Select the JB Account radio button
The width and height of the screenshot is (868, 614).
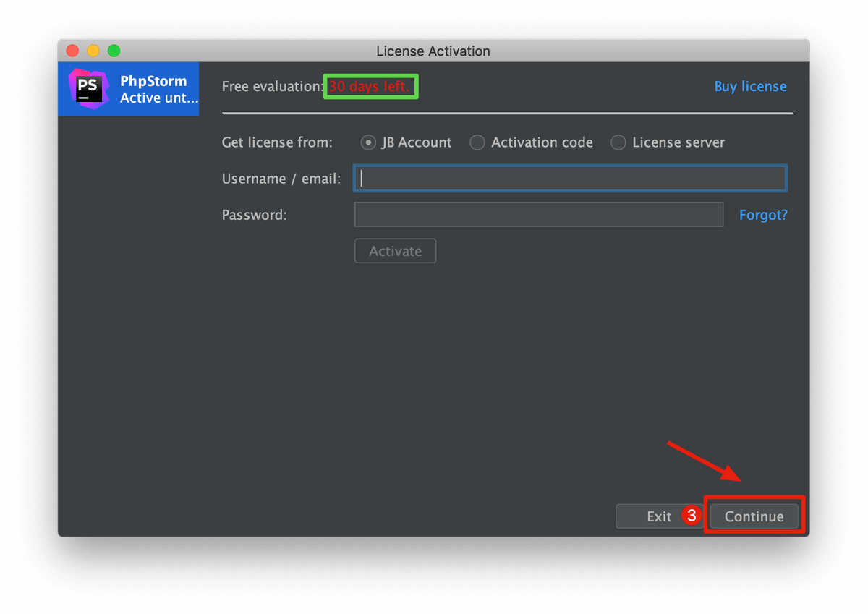(368, 142)
